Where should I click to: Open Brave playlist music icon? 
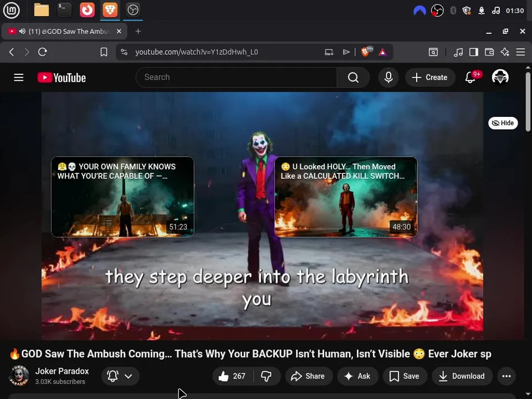tap(458, 52)
